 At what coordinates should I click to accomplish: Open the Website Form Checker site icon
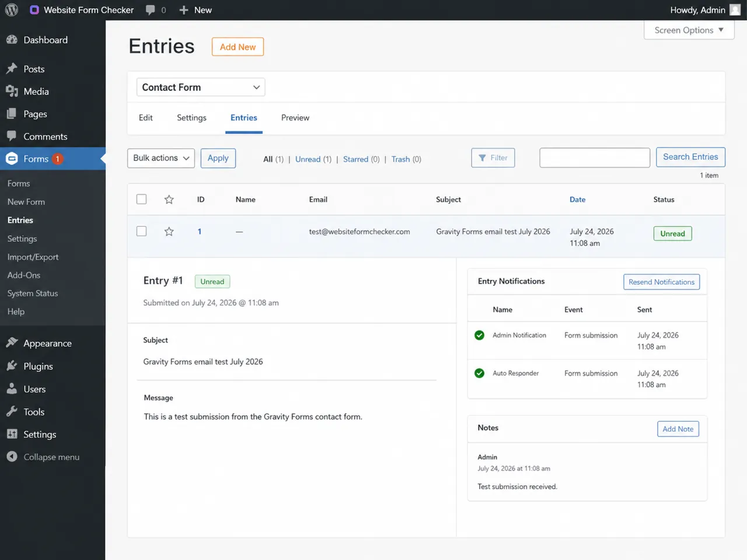click(34, 10)
